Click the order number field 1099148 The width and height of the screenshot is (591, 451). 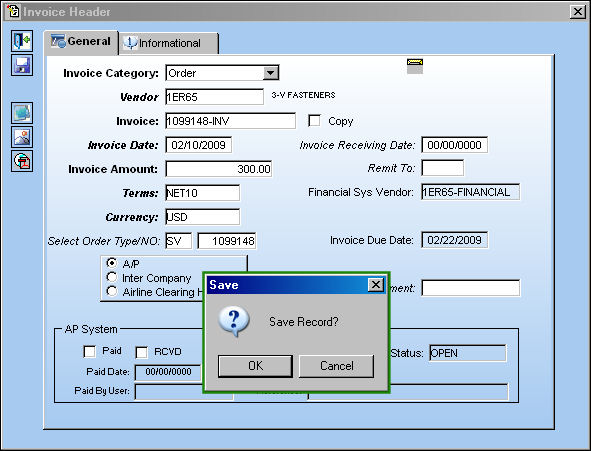(x=227, y=241)
